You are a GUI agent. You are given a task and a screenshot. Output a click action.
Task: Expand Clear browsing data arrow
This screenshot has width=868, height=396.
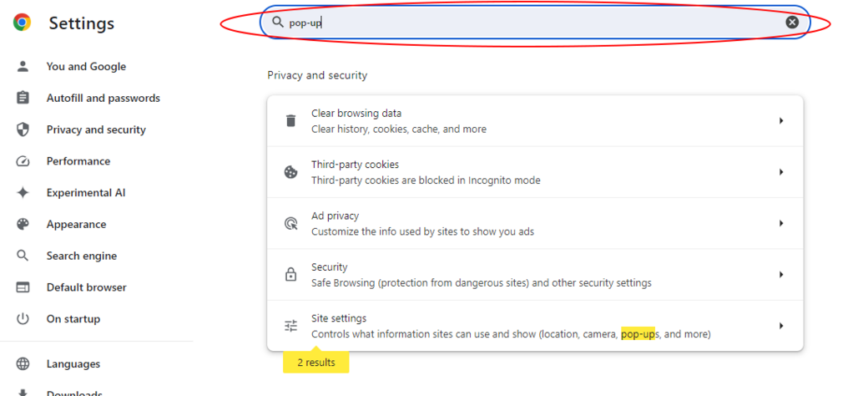(781, 121)
